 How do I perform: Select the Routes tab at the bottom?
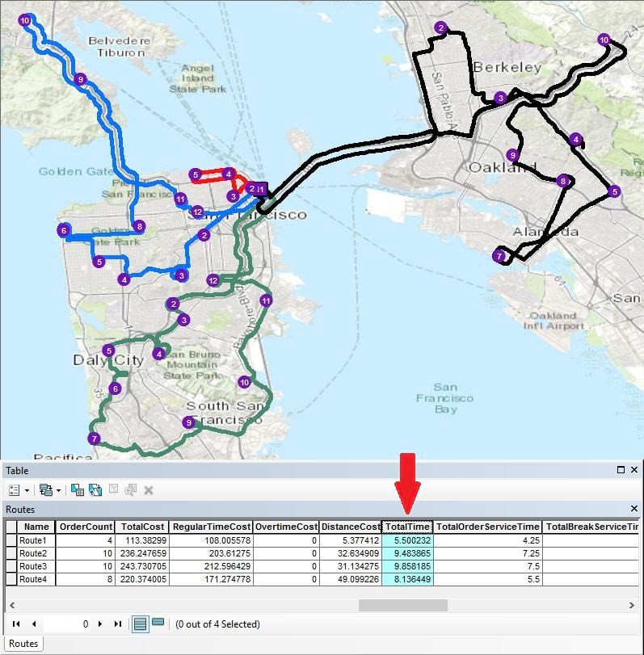pos(23,644)
